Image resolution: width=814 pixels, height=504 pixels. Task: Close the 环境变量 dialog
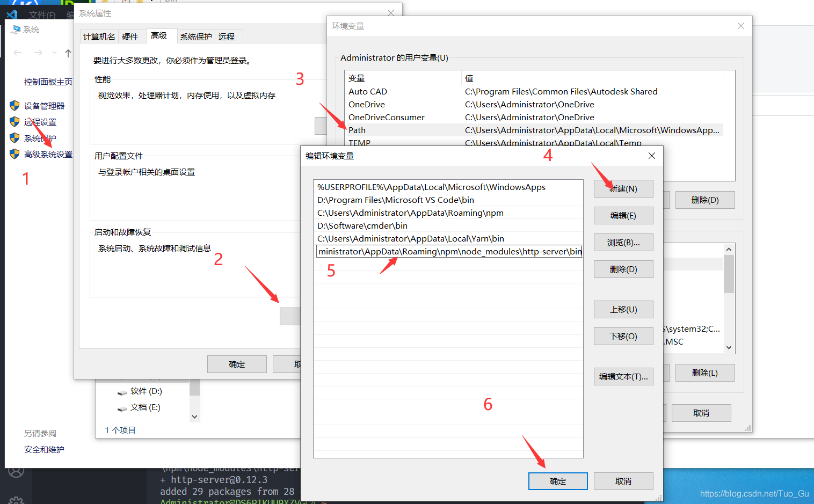[x=740, y=26]
